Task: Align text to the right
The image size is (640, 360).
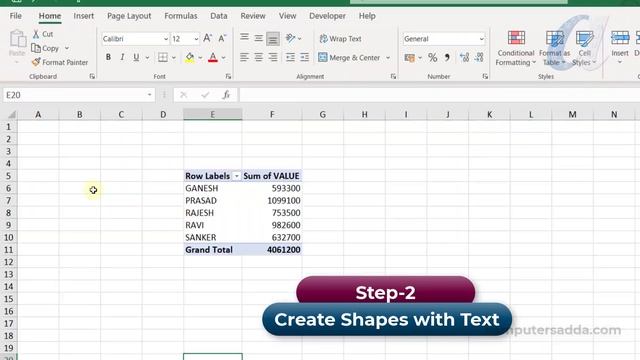Action: point(273,58)
